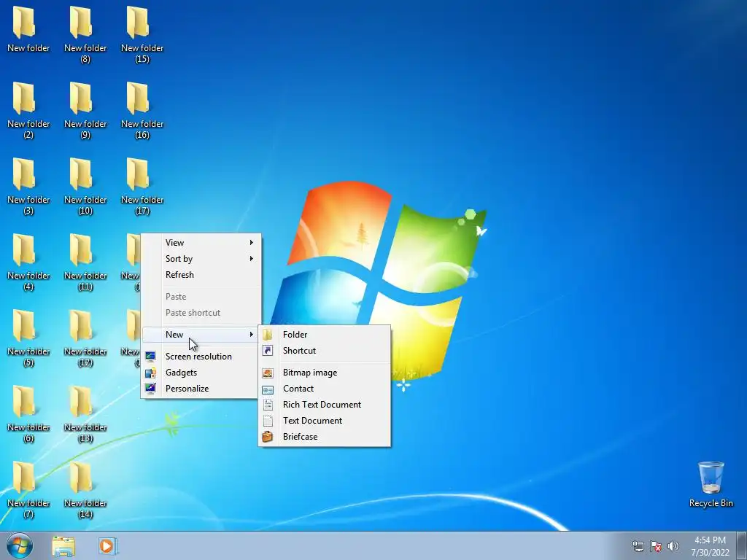Select the New folder (8) icon
This screenshot has width=747, height=560.
[85, 34]
